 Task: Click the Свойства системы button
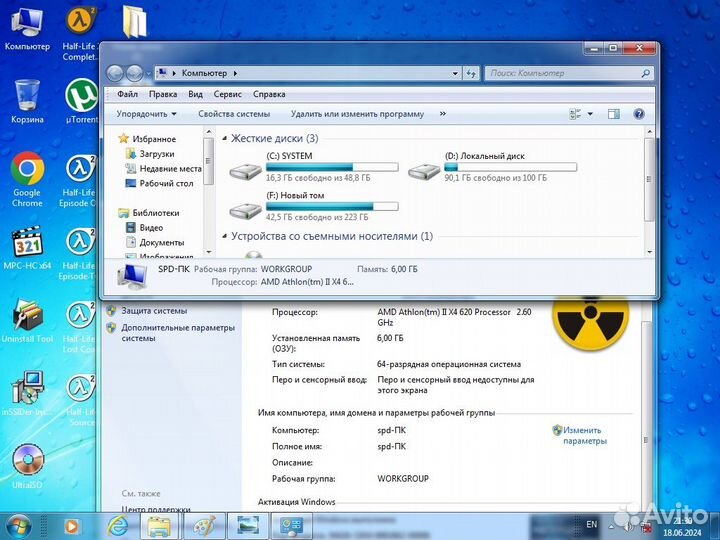[x=234, y=114]
